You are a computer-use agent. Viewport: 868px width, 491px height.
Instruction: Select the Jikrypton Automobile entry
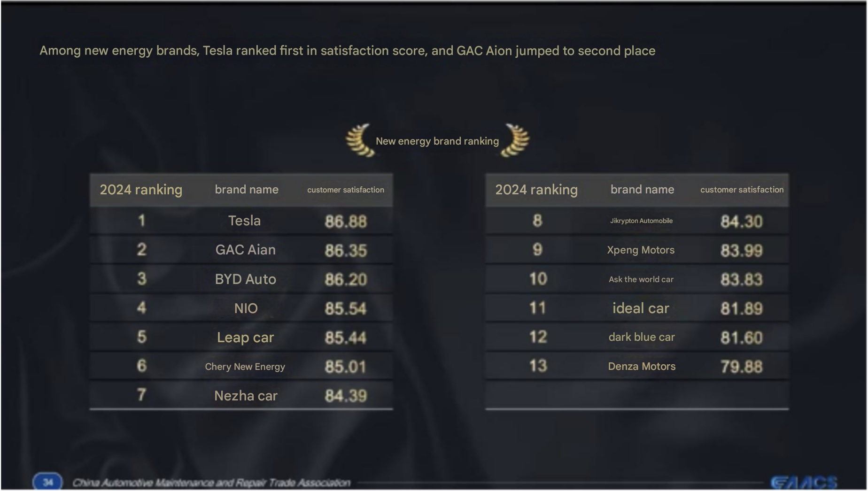pyautogui.click(x=641, y=221)
